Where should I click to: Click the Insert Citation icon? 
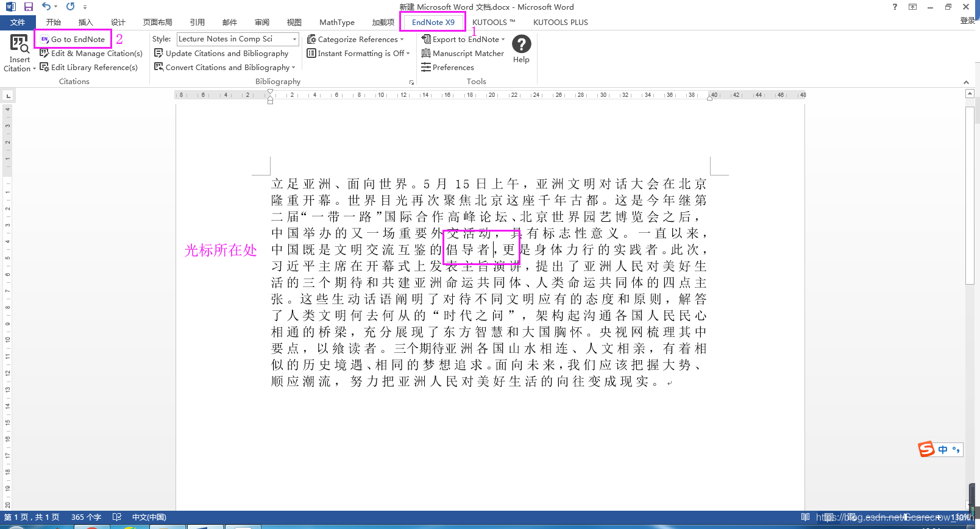tap(20, 44)
